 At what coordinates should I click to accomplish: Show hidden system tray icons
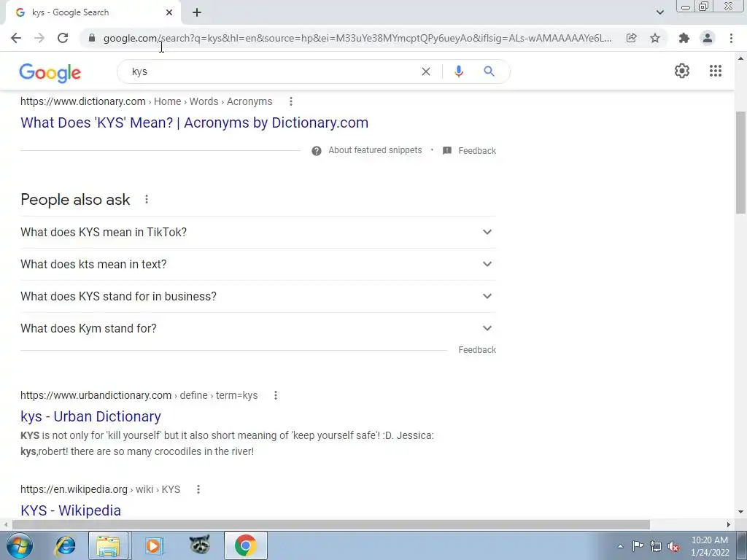[620, 546]
